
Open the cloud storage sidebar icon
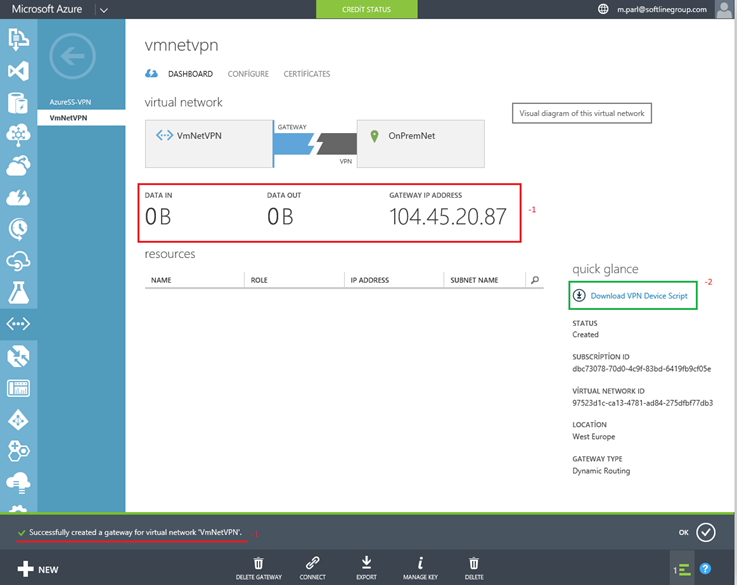(18, 484)
